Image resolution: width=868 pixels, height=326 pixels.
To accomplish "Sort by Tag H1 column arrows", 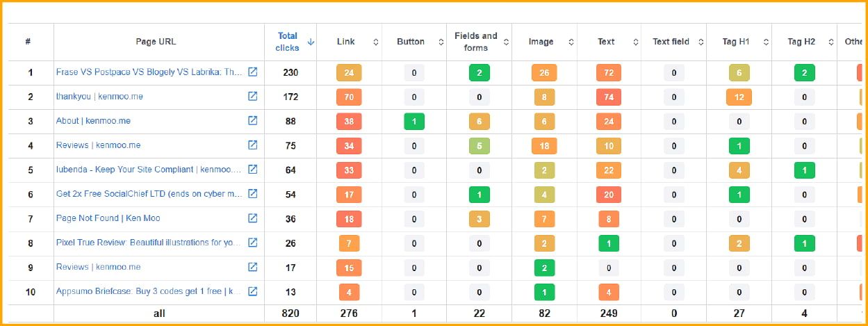I will click(x=767, y=42).
